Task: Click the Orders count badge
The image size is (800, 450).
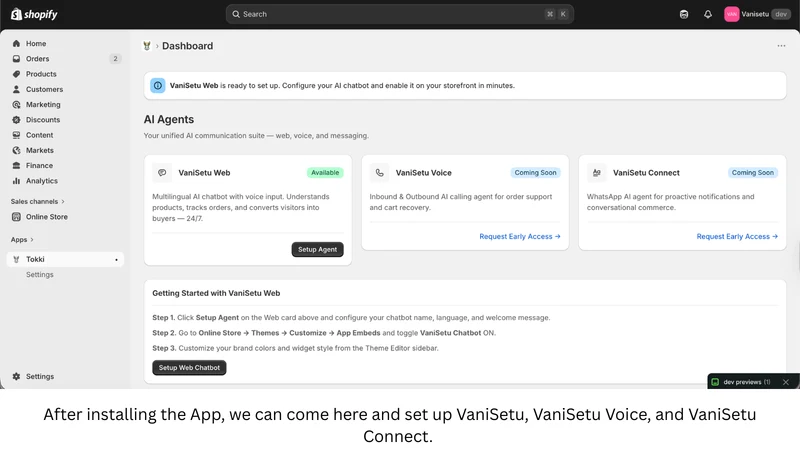Action: point(115,59)
